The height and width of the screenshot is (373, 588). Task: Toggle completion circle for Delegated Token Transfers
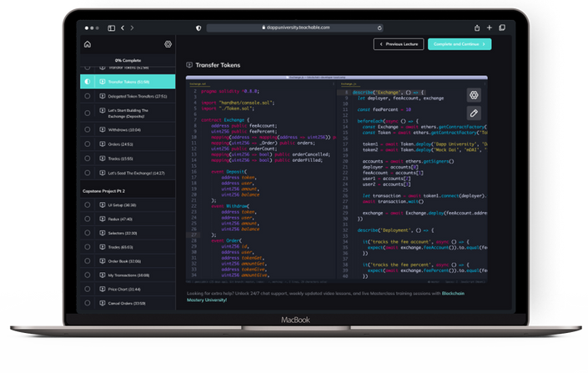click(88, 96)
